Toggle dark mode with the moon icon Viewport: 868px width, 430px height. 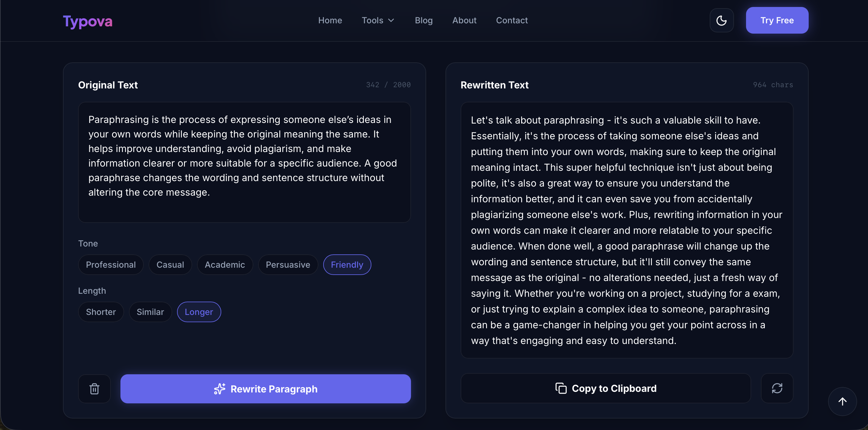point(722,20)
